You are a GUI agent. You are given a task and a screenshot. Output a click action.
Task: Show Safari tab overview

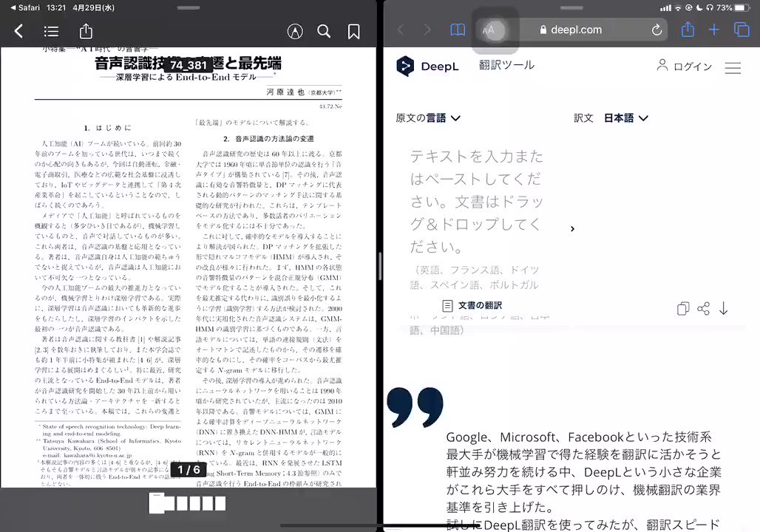pos(742,30)
